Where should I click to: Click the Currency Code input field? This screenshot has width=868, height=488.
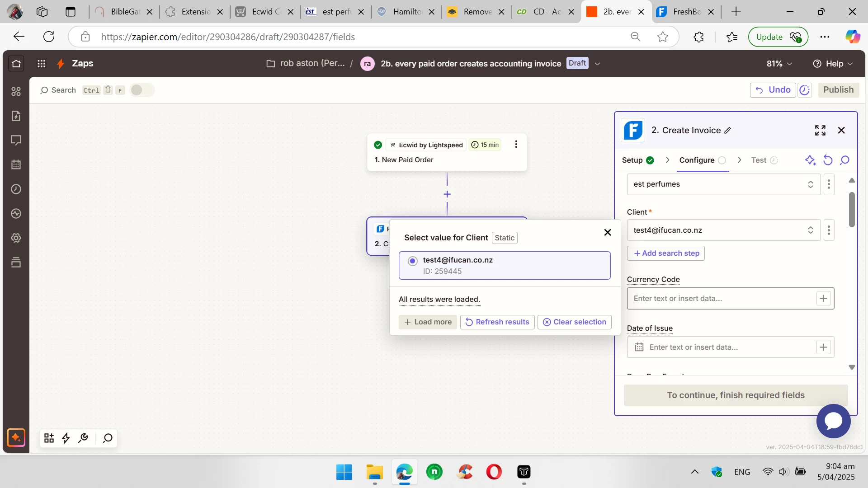click(x=721, y=299)
